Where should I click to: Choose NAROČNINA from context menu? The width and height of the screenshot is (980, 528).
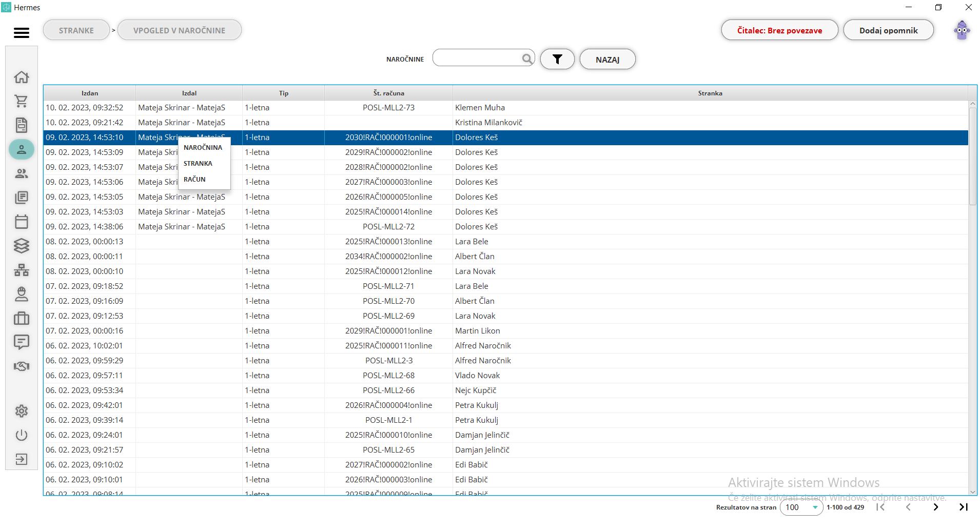click(203, 147)
